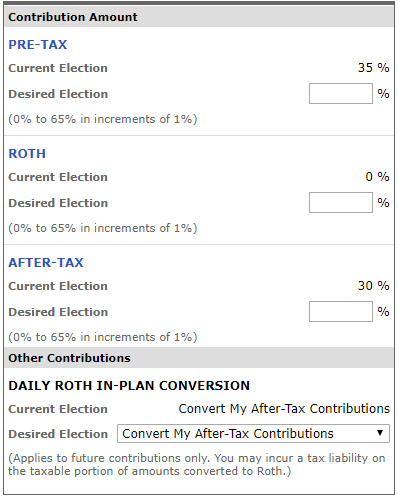Click the Pre-Tax Desired Election label
This screenshot has height=498, width=398.
pos(58,94)
